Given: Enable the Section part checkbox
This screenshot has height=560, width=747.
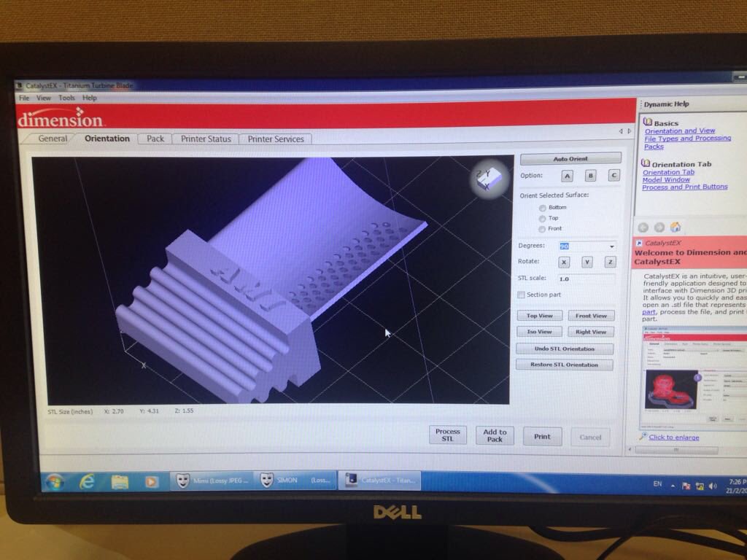Looking at the screenshot, I should point(522,292).
